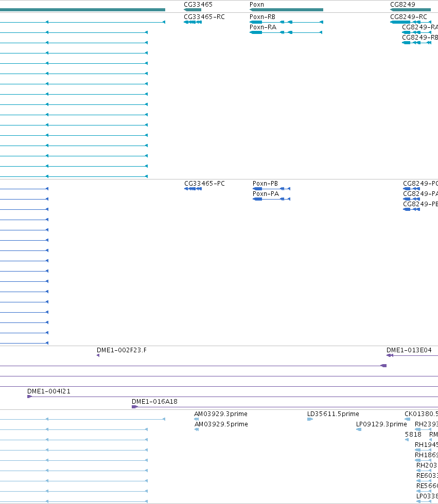This screenshot has width=438, height=504.
Task: Select the Poxn-PB protein glyph
Action: (x=271, y=189)
